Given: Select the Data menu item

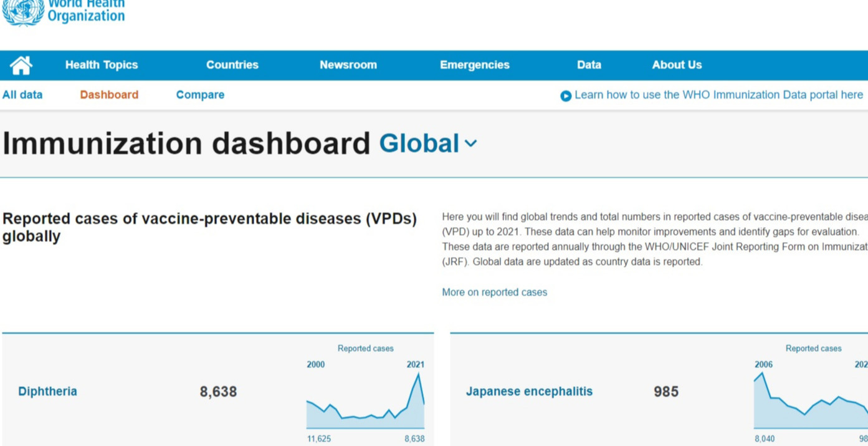Looking at the screenshot, I should (x=589, y=65).
